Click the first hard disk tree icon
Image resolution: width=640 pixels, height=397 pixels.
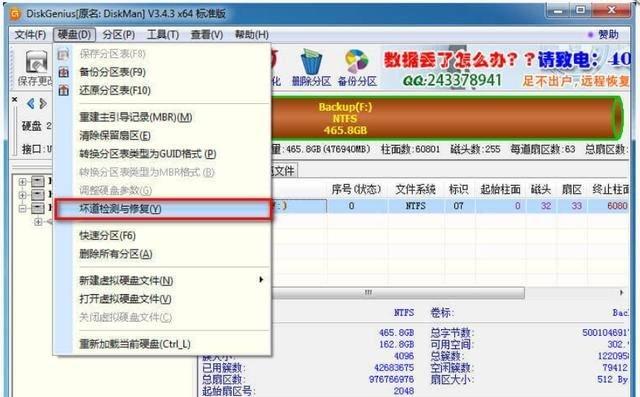(x=38, y=181)
